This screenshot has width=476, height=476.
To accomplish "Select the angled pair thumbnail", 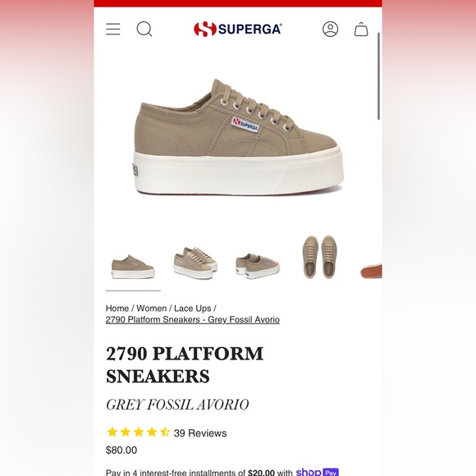I will [x=195, y=263].
